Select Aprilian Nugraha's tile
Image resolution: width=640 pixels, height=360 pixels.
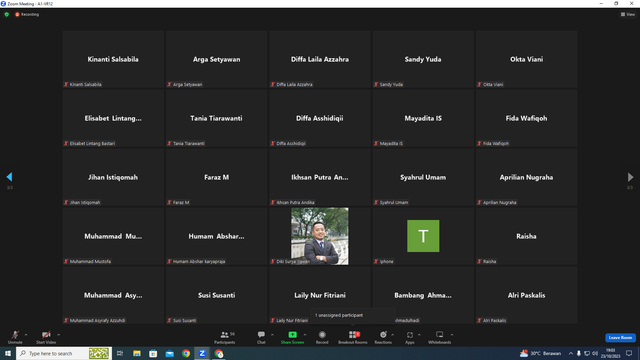click(527, 177)
